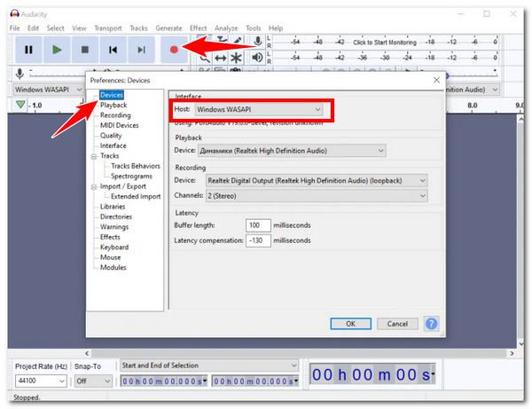Open the Help menu
The width and height of the screenshot is (532, 409).
coord(276,28)
